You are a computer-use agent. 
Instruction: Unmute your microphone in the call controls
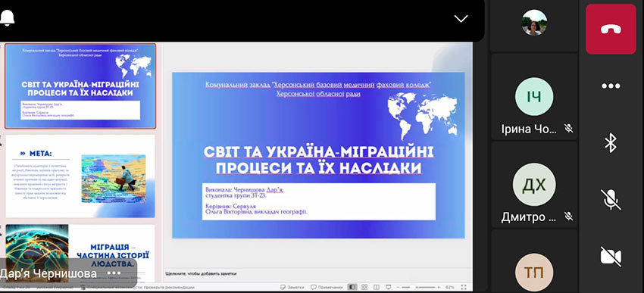coord(611,200)
